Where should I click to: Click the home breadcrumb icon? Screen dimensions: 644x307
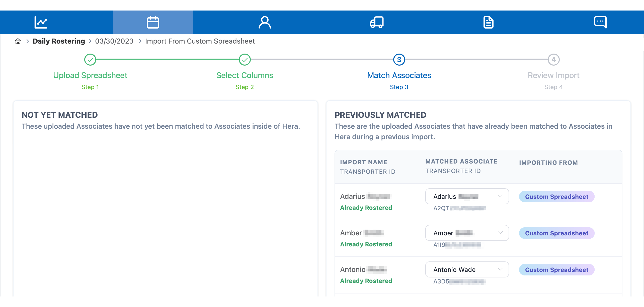[x=18, y=41]
